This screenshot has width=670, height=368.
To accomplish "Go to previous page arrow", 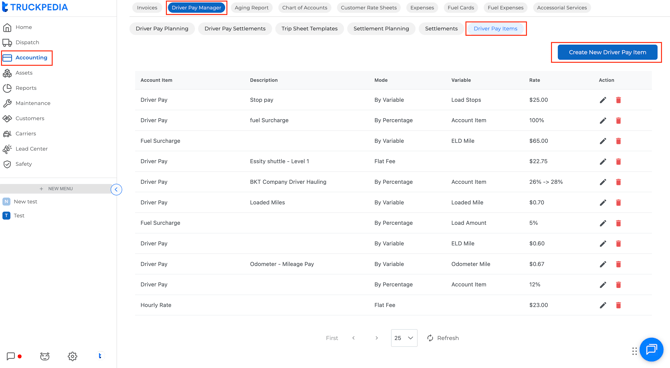I will tap(353, 338).
